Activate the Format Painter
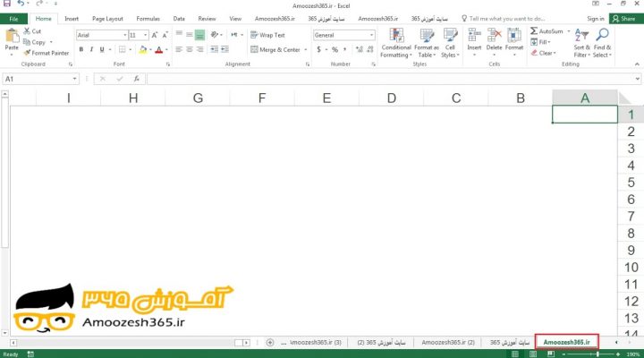 pos(46,53)
